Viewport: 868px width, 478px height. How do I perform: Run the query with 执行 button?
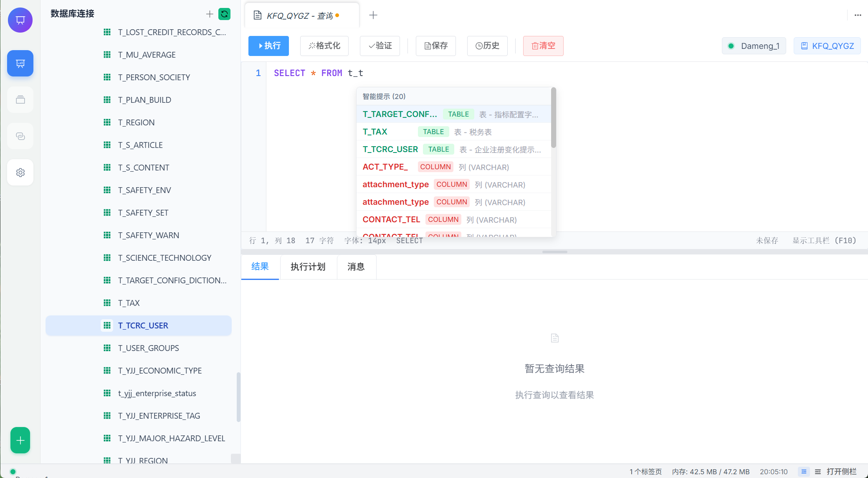click(x=268, y=46)
